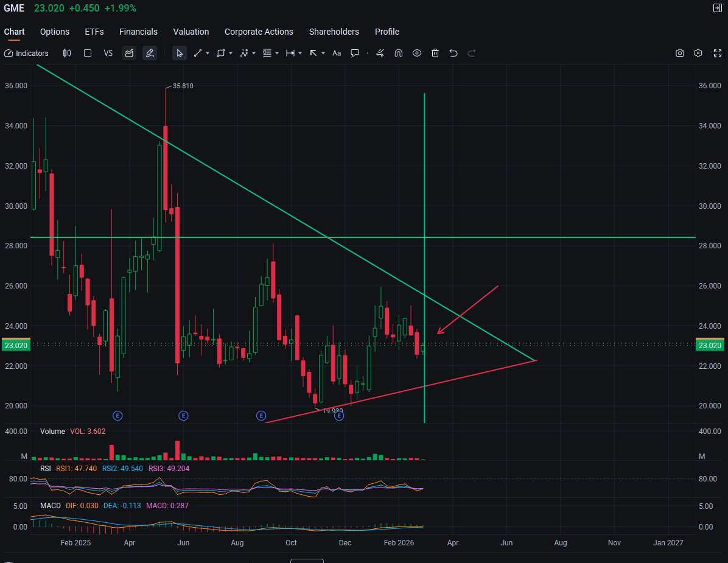
Task: Expand the measure tools dropdown arrow
Action: coord(301,54)
